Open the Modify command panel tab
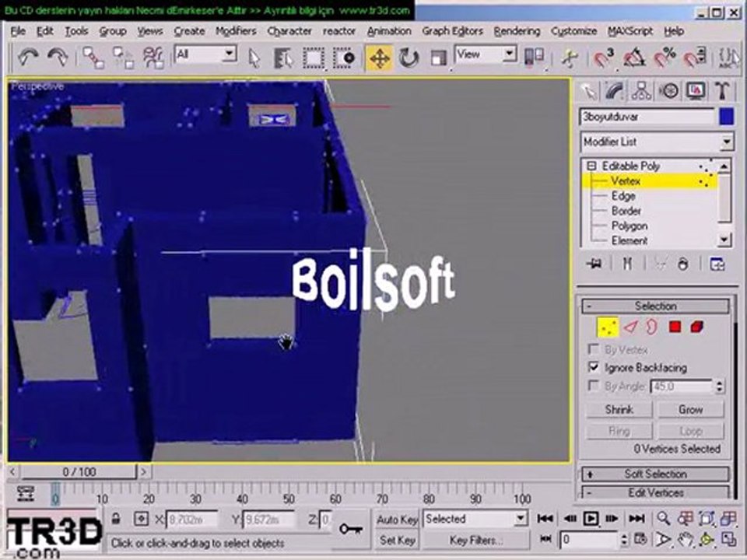The image size is (747, 560). [615, 90]
